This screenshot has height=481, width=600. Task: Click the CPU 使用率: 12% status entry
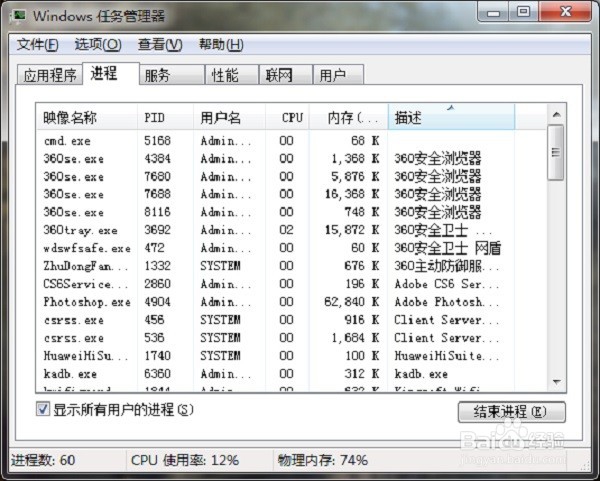[x=185, y=460]
